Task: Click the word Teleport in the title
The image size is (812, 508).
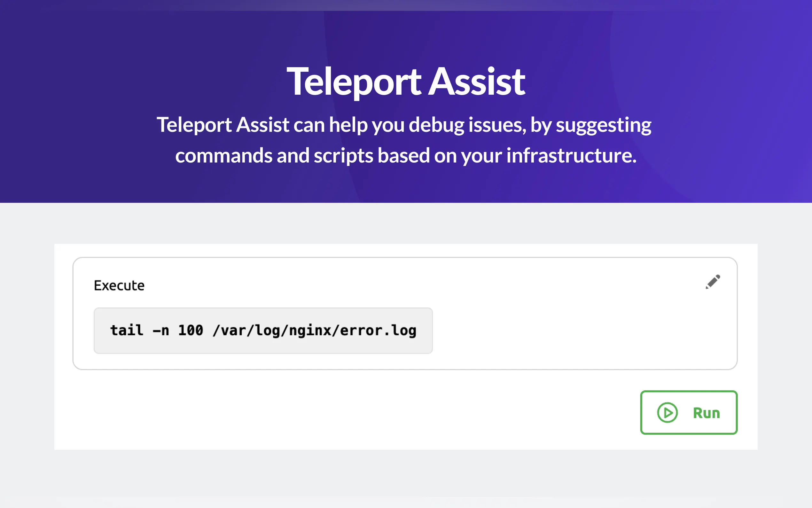Action: (354, 81)
